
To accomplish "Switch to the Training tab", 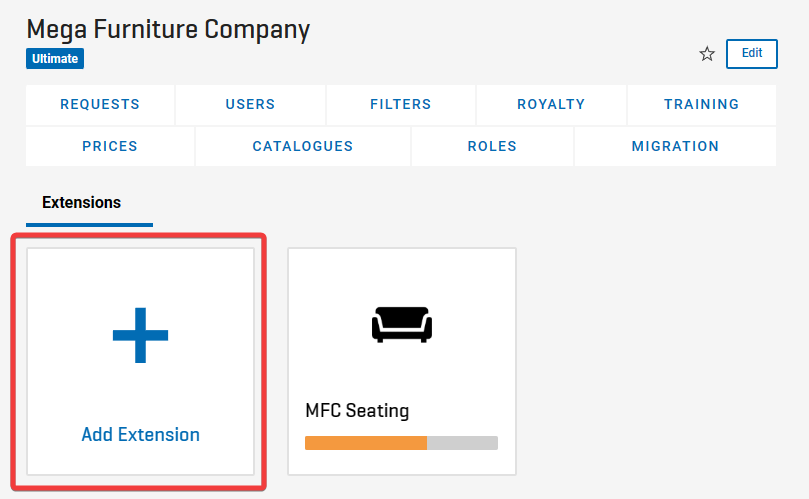I will click(702, 104).
